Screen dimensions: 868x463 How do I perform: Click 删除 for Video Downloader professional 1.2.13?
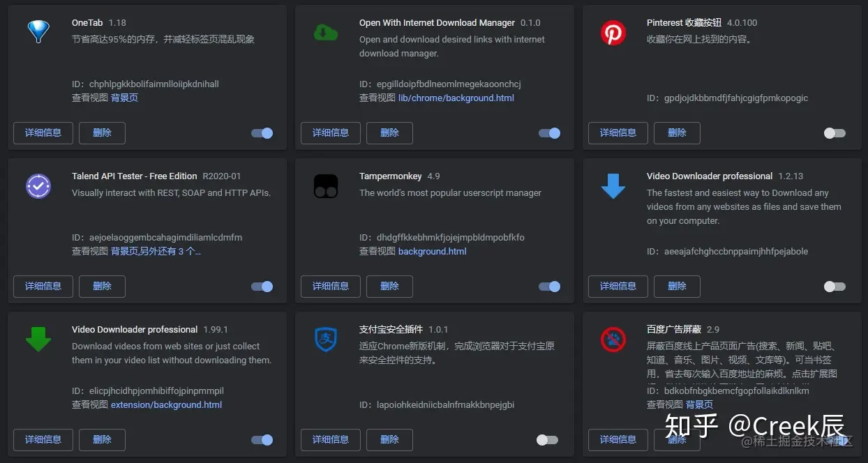pos(677,286)
